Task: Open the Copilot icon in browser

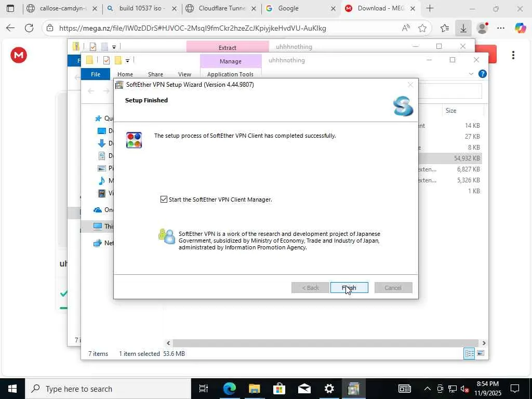Action: click(520, 28)
